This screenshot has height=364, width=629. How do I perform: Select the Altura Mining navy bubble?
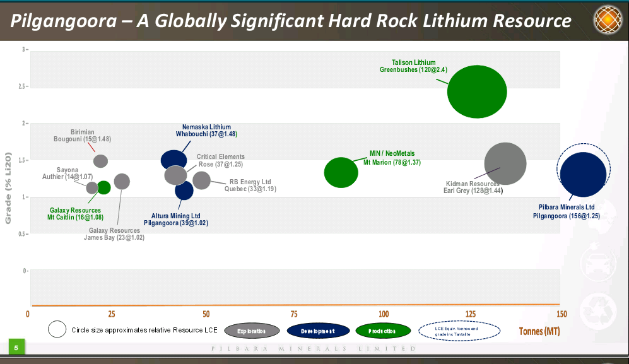(184, 191)
